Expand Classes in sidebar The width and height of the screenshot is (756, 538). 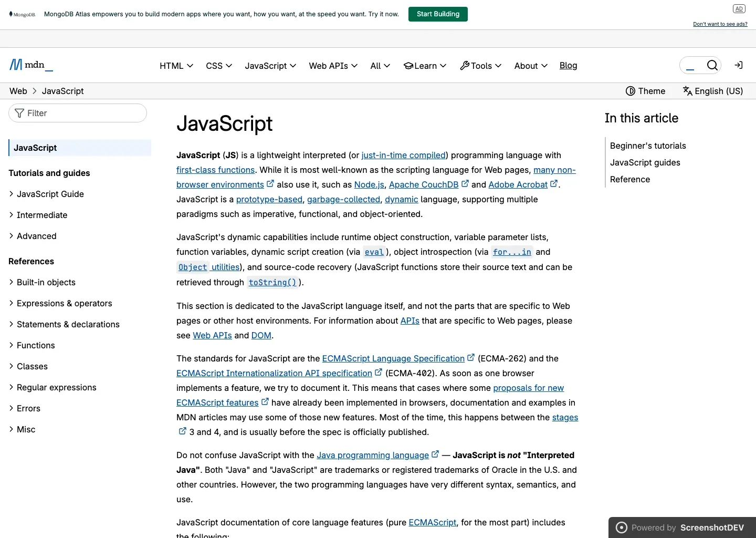point(28,366)
